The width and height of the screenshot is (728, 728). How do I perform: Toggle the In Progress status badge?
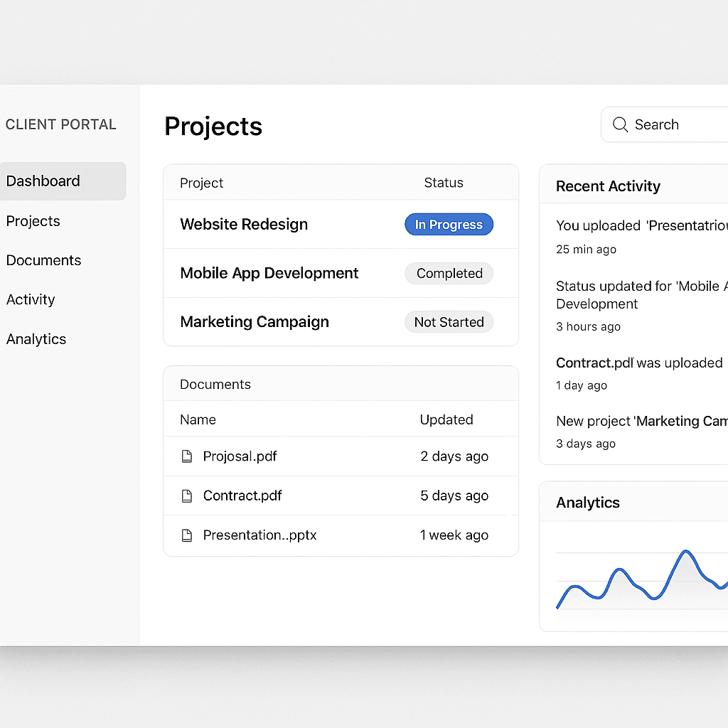[x=449, y=224]
